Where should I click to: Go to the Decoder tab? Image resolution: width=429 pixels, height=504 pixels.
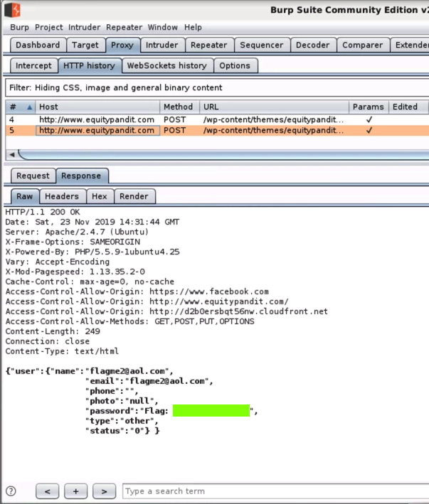(x=313, y=45)
